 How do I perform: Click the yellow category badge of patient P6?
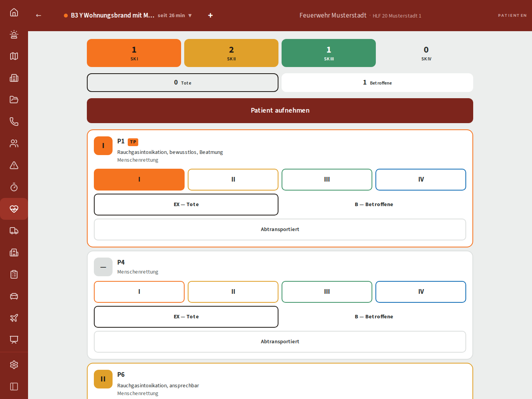[x=103, y=379]
